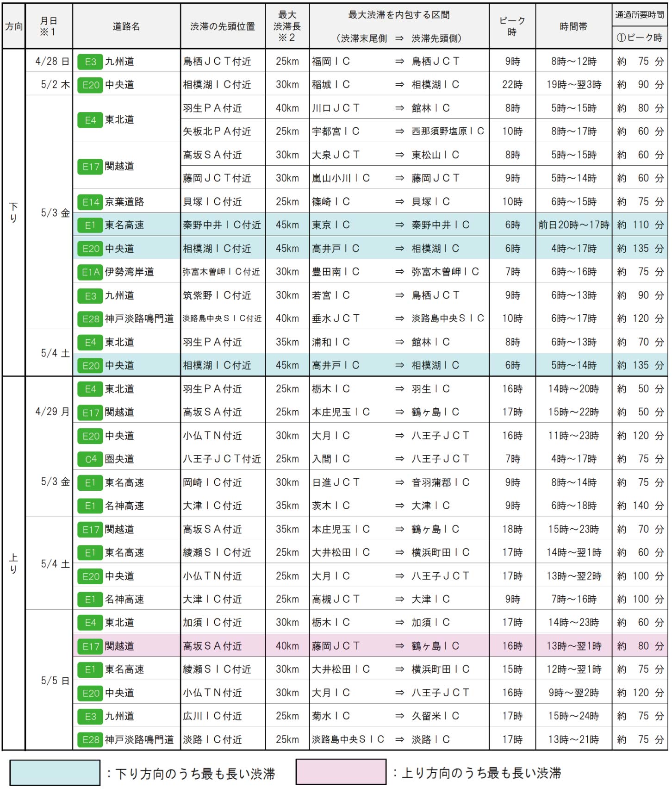Click the E1 badge in the 秦野中井IC付近 row

click(x=90, y=225)
